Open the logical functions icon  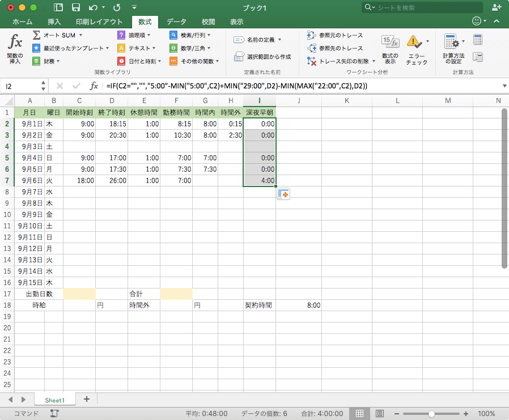[121, 35]
